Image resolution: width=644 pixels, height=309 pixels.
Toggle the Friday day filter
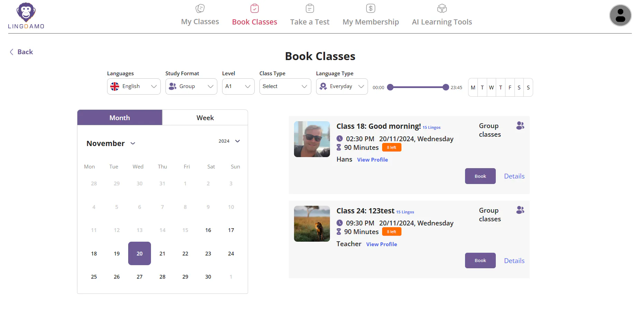coord(510,87)
